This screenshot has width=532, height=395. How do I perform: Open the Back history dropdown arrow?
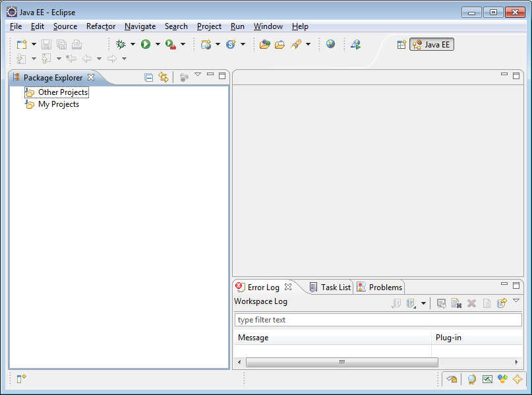(99, 59)
